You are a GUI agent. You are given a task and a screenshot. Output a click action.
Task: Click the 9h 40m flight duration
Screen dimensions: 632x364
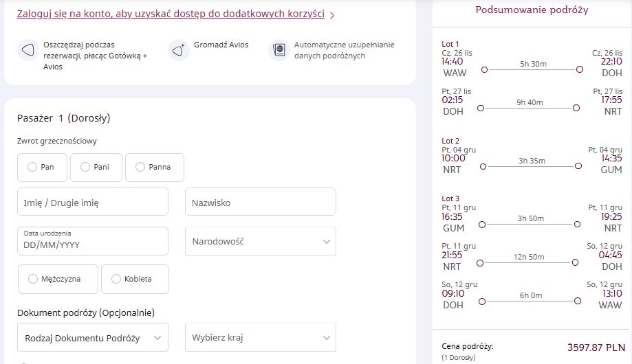point(530,103)
